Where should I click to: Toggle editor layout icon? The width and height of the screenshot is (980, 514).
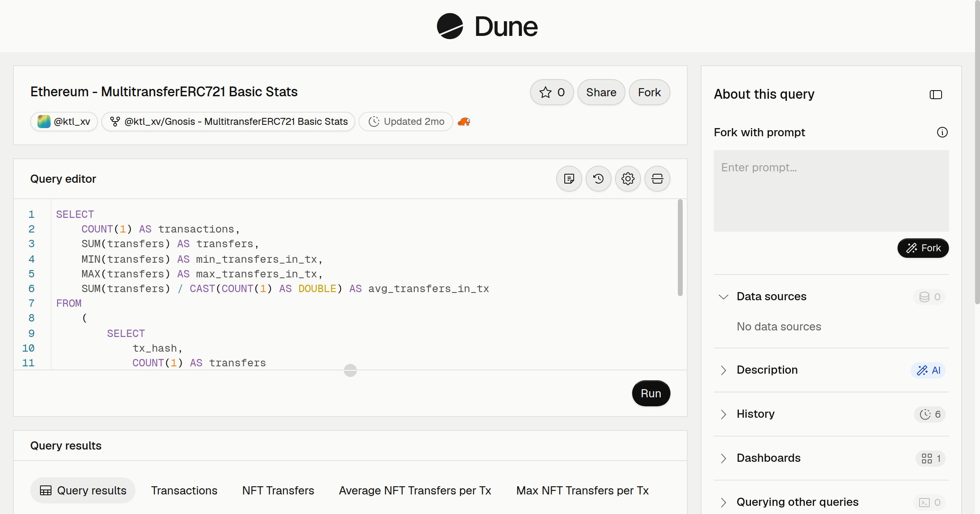(x=657, y=179)
